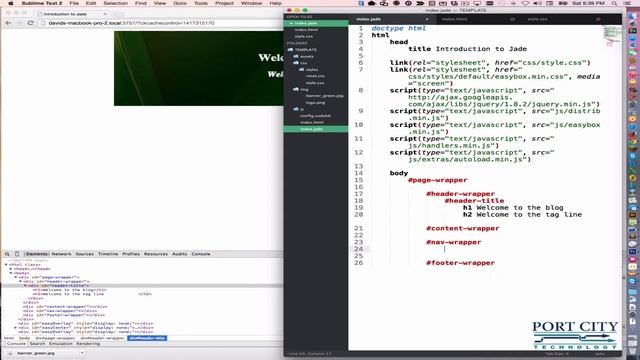The height and width of the screenshot is (360, 640).
Task: Click the Sublime minimap
Action: click(x=612, y=36)
